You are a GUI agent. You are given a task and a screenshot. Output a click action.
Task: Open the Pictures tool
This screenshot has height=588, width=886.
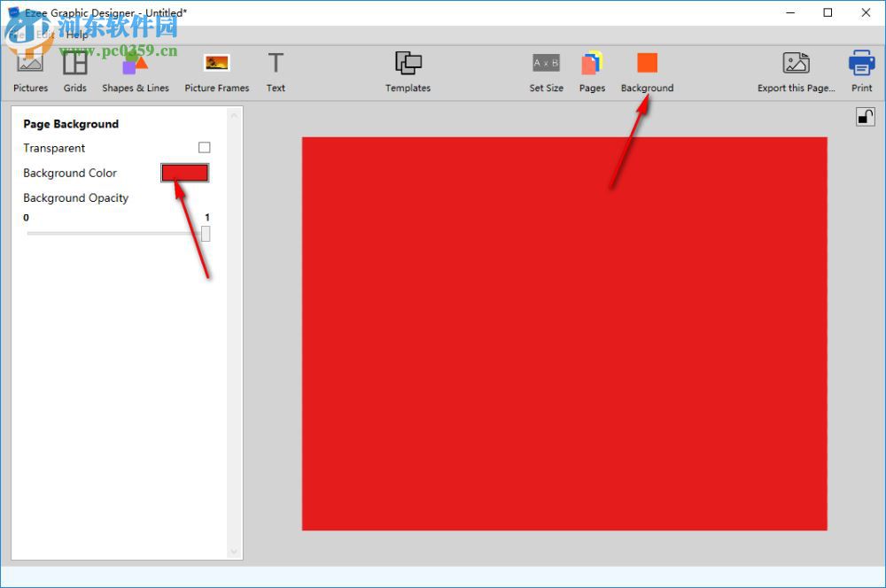pyautogui.click(x=30, y=71)
